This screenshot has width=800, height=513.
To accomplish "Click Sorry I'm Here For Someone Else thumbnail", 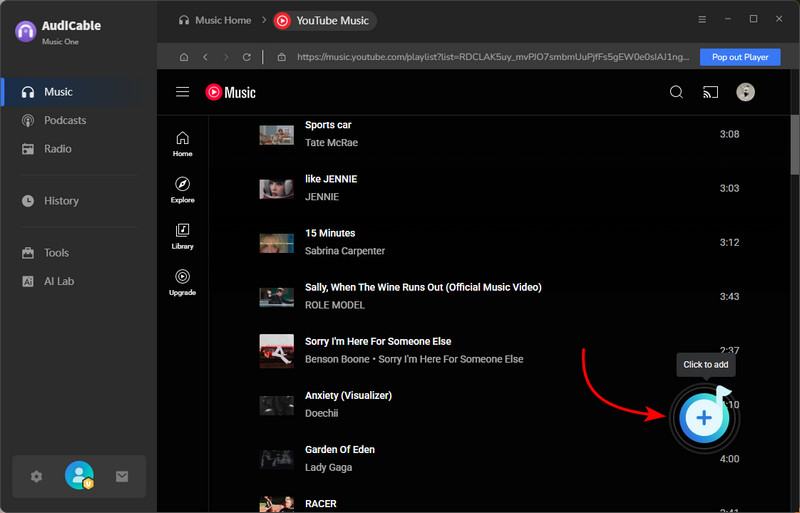I will (x=277, y=351).
